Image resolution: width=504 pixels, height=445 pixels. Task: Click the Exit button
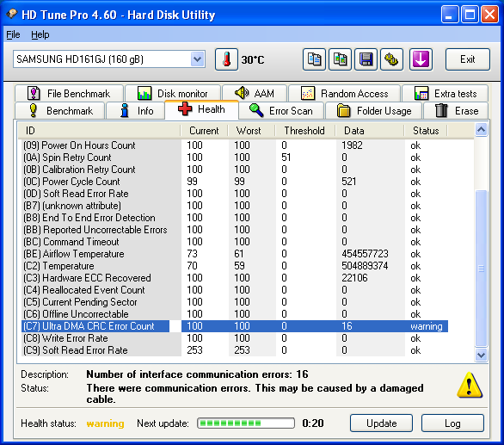pos(468,59)
